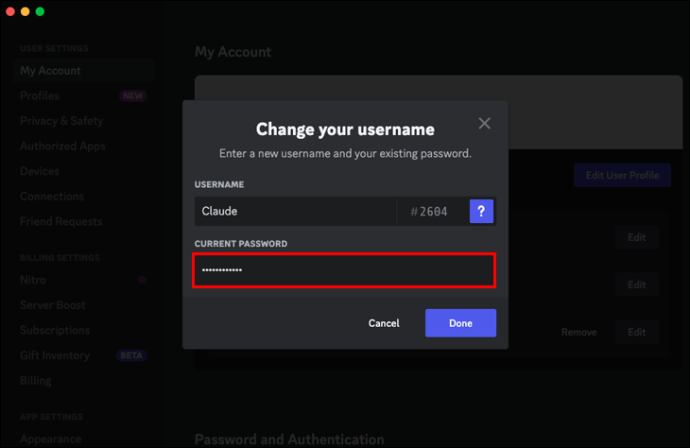This screenshot has height=448, width=690.
Task: Click the APP SETTINGS section header
Action: [51, 417]
